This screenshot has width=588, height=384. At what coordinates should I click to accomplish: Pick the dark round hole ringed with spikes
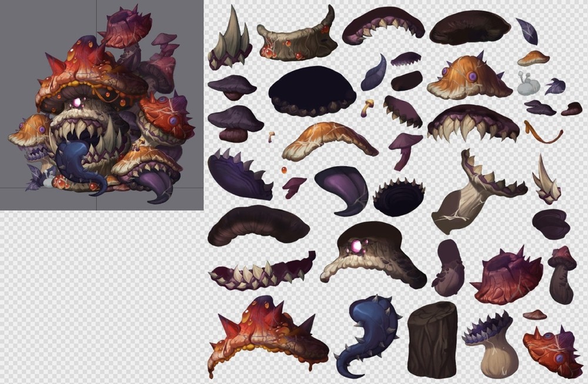(x=399, y=197)
